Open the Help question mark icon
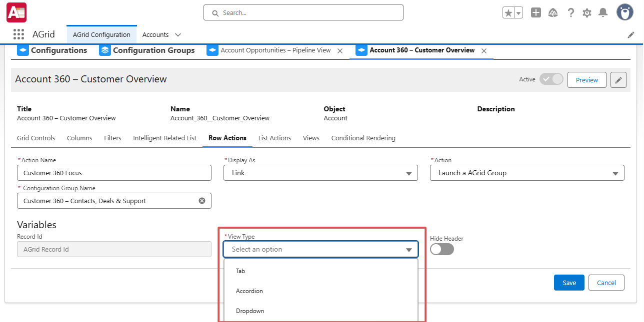Screen dimensions: 644x322 (x=570, y=13)
